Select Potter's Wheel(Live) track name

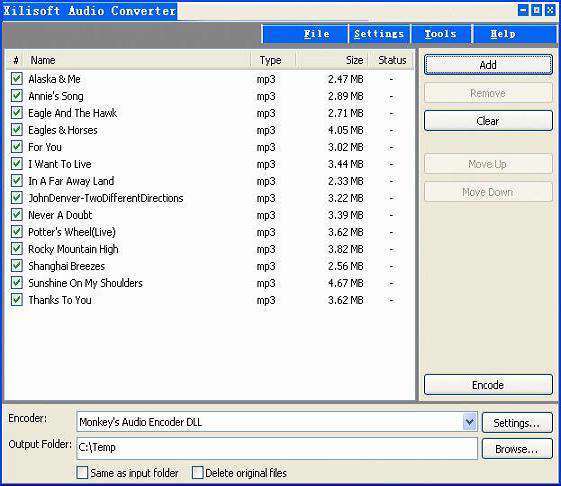click(x=72, y=232)
